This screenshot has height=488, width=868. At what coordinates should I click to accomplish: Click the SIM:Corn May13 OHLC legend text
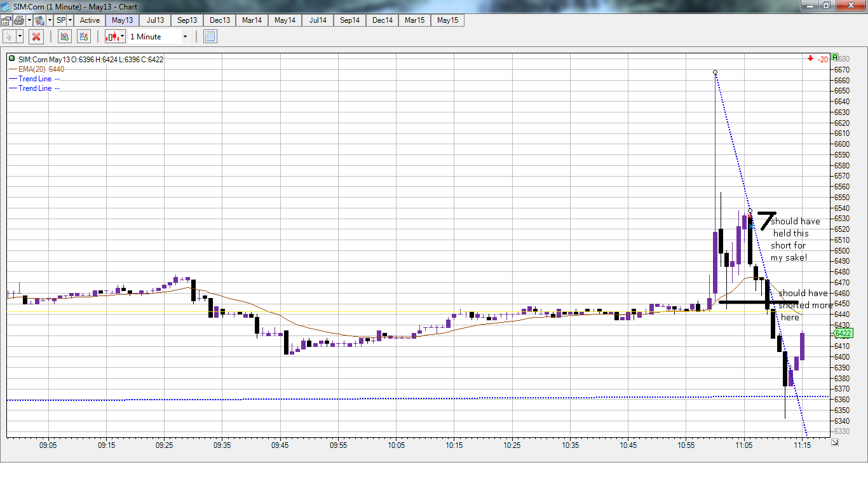click(x=91, y=60)
